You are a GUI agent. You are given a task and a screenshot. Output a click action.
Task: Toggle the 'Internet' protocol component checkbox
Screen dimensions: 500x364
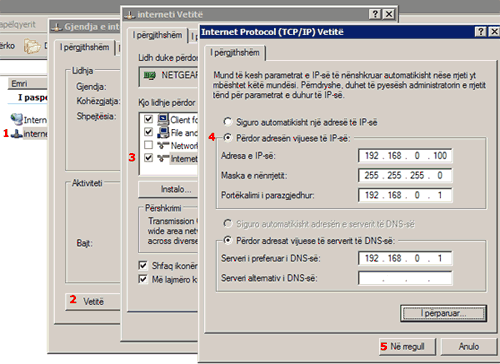click(148, 158)
